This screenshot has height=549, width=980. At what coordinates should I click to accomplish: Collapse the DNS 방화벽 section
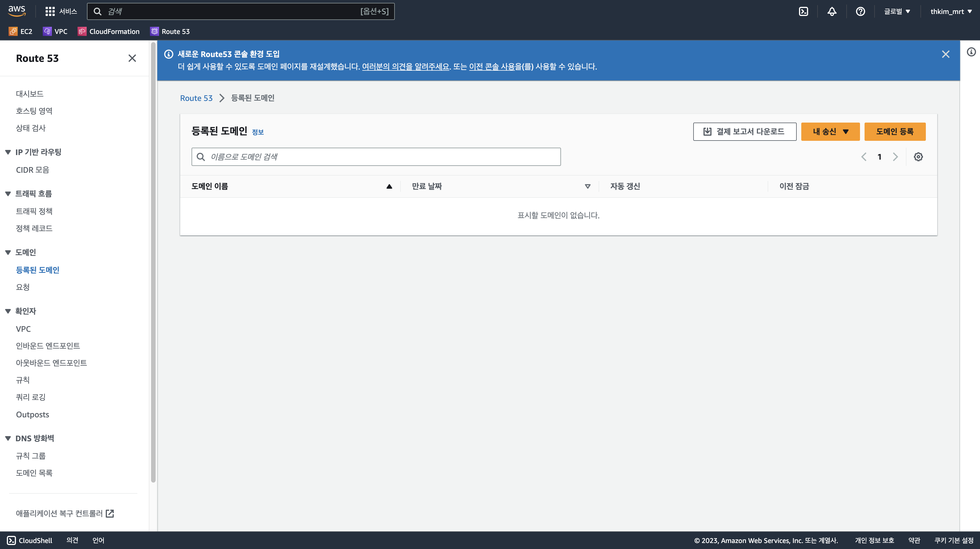tap(8, 438)
